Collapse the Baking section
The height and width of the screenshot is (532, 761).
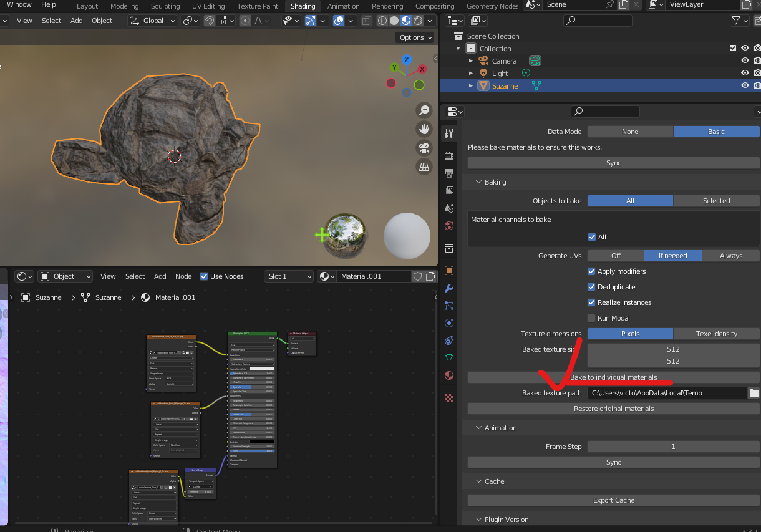(x=495, y=182)
